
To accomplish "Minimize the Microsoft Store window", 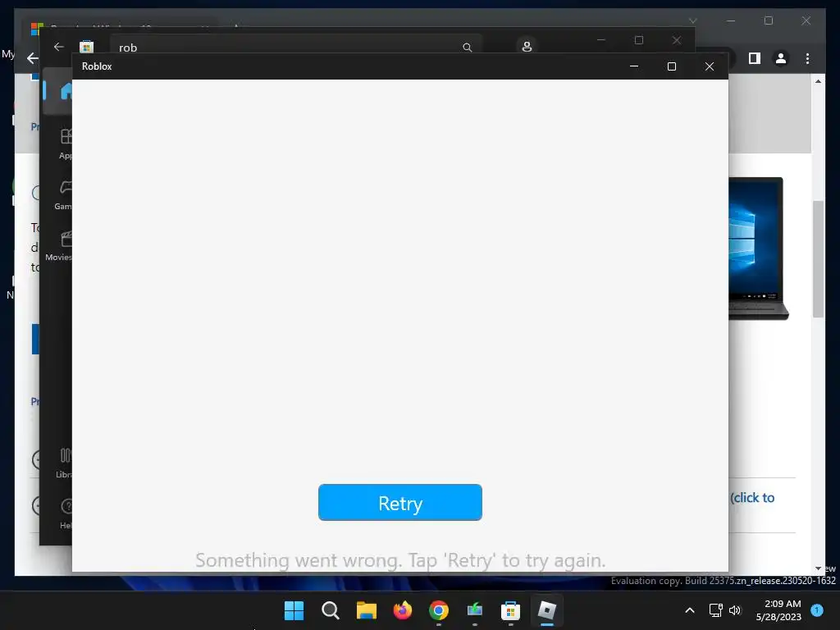I will tap(601, 40).
